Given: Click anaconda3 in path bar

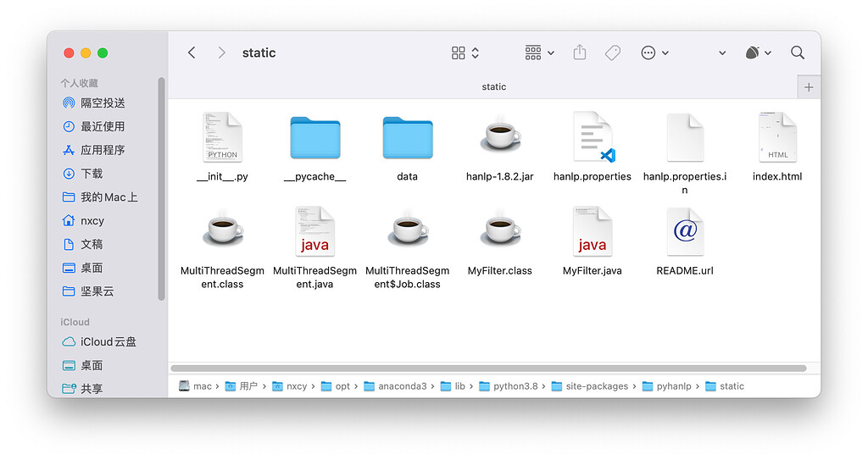Looking at the screenshot, I should coord(395,386).
